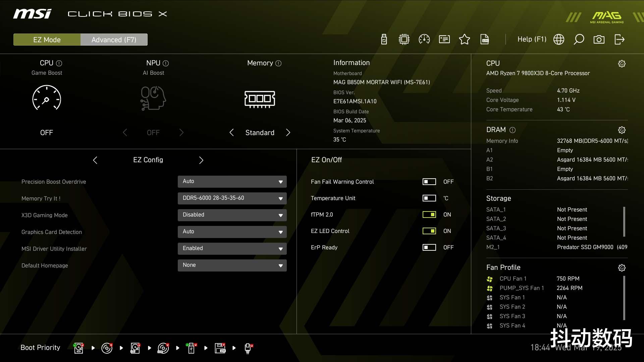
Task: Open the board info card icon
Action: (444, 39)
